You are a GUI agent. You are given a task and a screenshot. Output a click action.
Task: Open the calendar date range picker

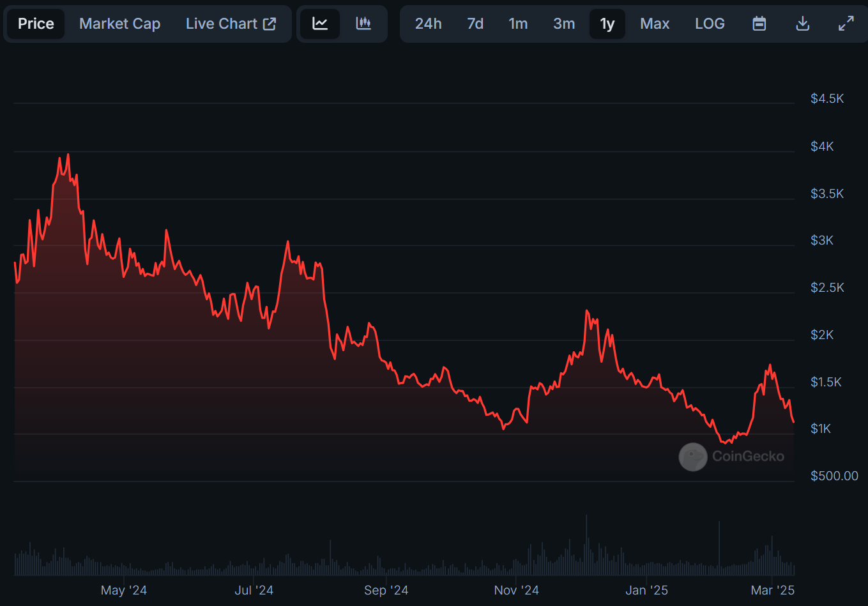coord(759,24)
